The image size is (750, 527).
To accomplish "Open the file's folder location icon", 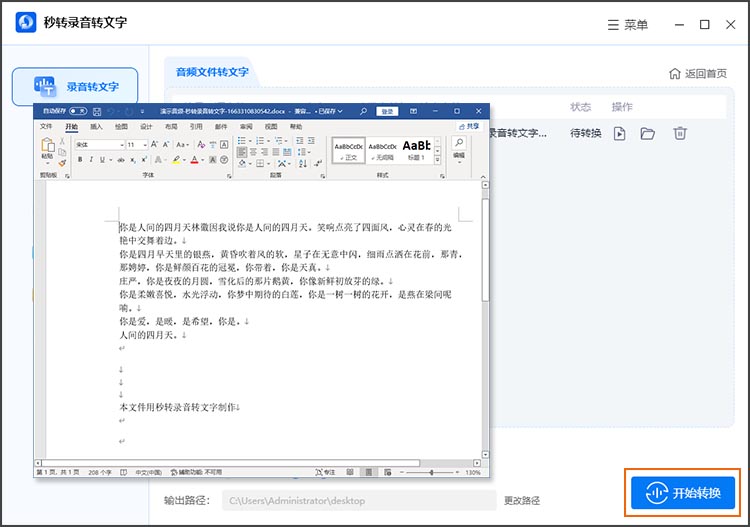I will [648, 133].
